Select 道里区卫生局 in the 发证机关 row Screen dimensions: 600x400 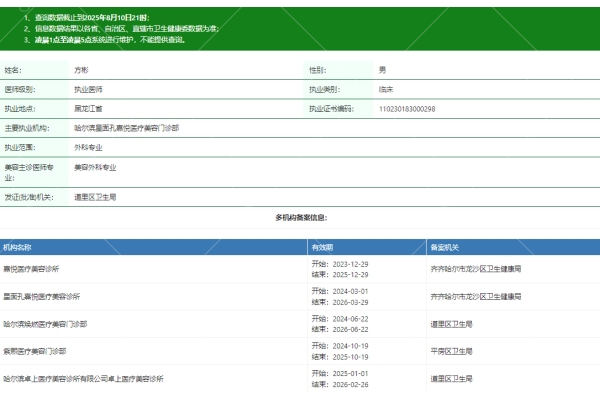coord(95,197)
